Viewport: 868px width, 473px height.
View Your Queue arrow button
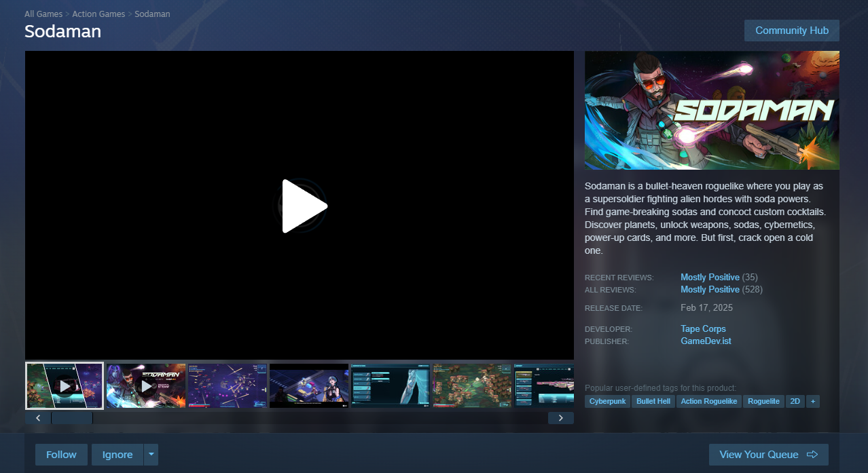768,455
